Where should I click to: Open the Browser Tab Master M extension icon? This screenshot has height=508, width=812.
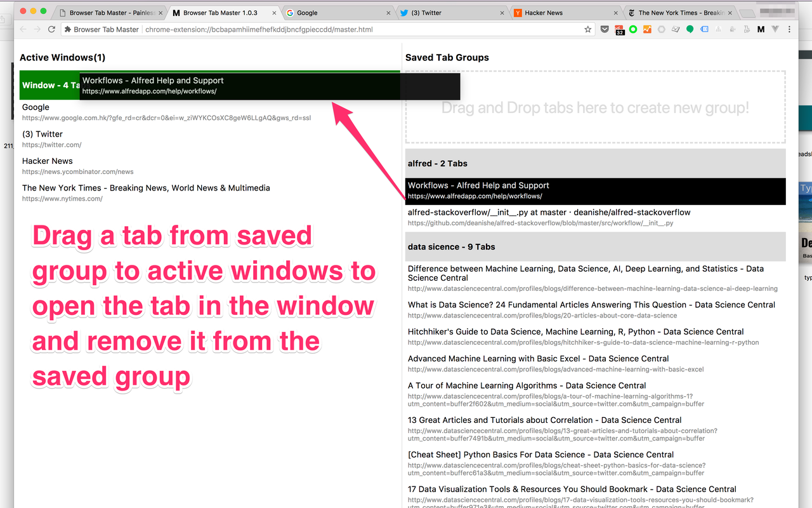click(x=761, y=29)
